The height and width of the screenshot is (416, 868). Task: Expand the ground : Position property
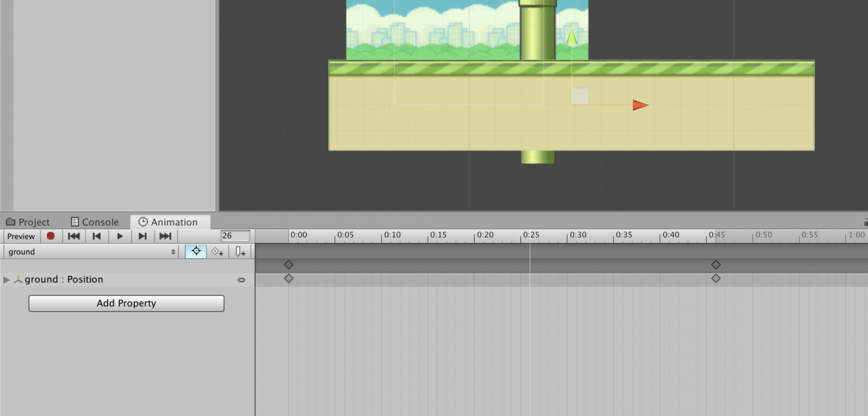[x=7, y=279]
